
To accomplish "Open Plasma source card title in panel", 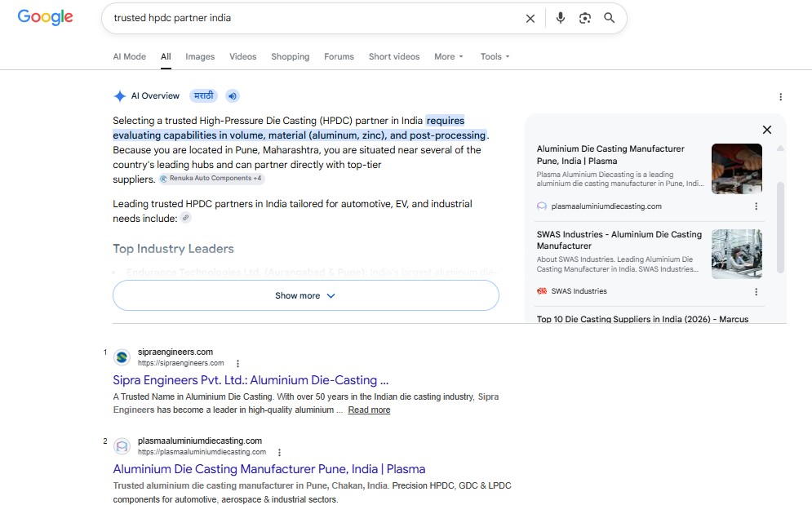I will [x=610, y=155].
